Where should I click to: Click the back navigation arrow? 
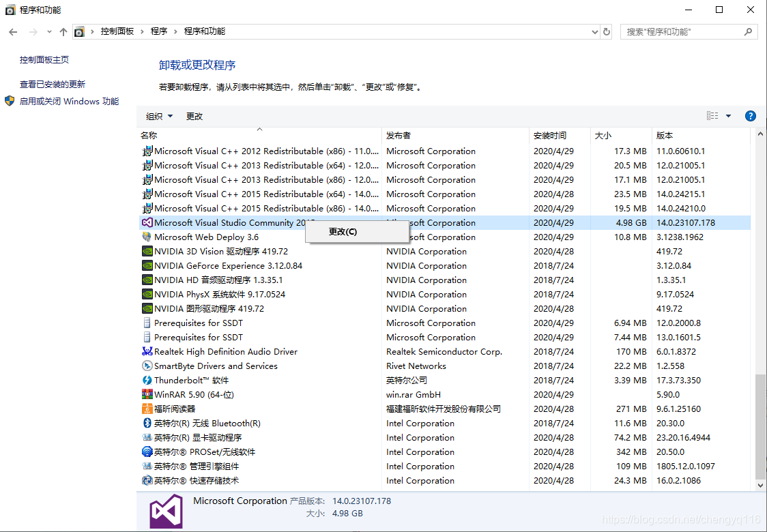coord(12,31)
